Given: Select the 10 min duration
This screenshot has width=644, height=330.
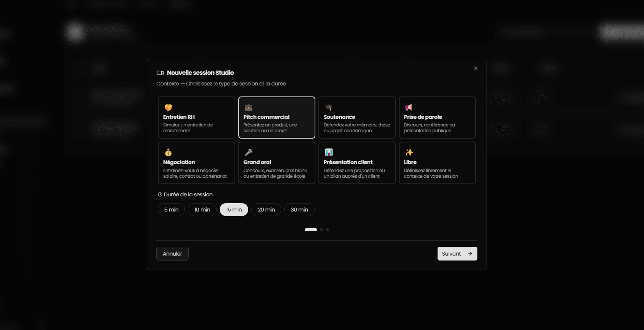Looking at the screenshot, I should click(x=202, y=210).
